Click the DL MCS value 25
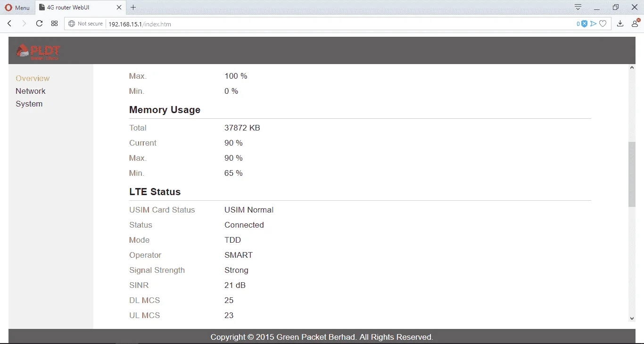 point(229,300)
